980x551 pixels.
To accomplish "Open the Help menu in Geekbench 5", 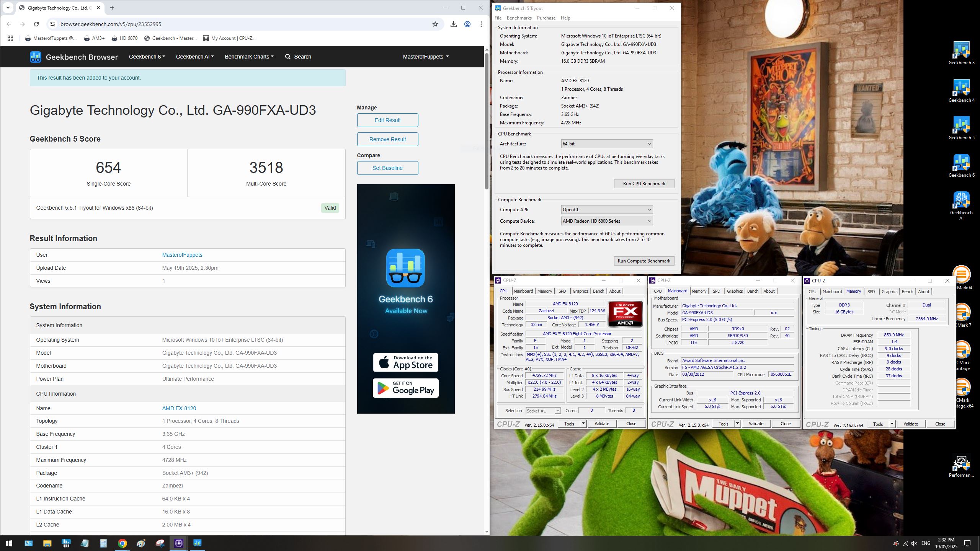I will [x=565, y=18].
